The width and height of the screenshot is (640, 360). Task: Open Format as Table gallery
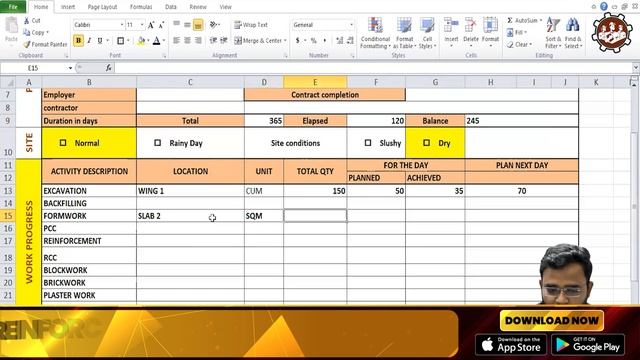[404, 33]
